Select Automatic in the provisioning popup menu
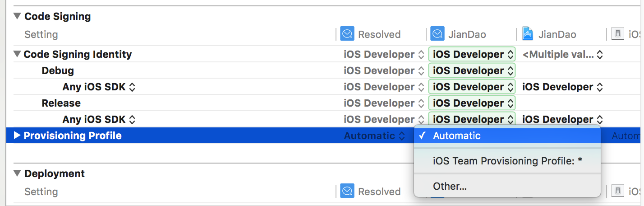Viewport: 644px width, 206px height. [x=457, y=136]
